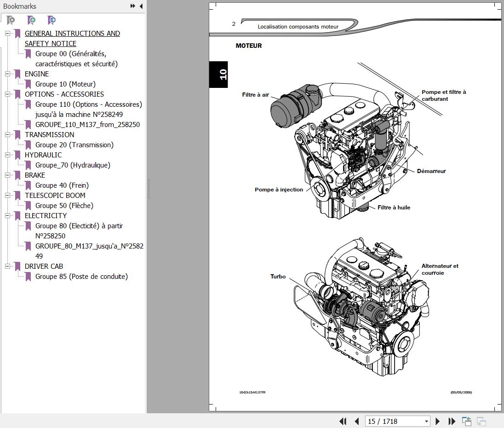
Task: Collapse the ELECTRICITY bookmark group
Action: 7,215
